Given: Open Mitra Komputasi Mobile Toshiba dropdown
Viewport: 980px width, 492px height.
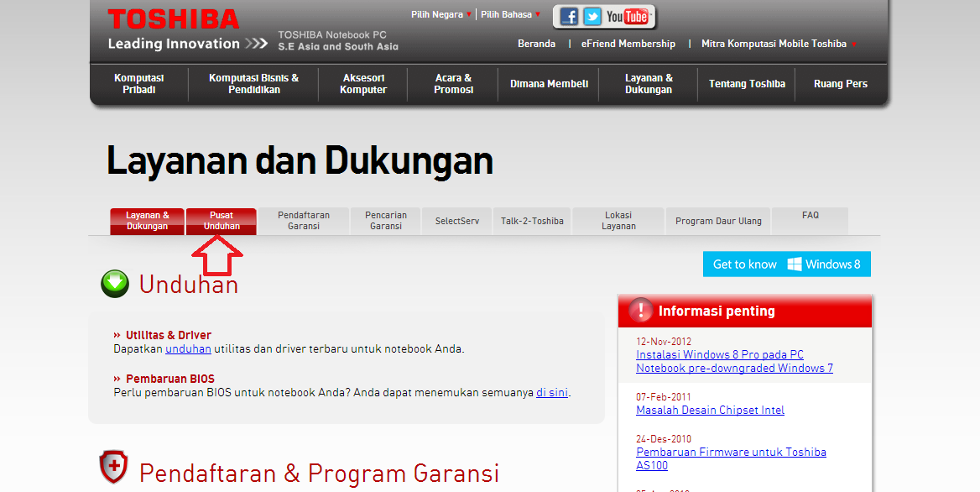Looking at the screenshot, I should pos(779,44).
